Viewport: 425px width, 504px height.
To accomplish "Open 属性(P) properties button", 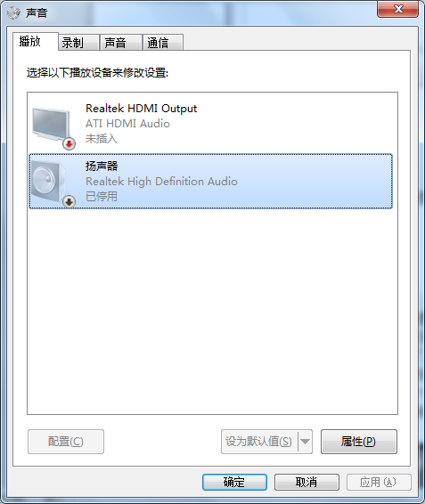I will click(359, 442).
